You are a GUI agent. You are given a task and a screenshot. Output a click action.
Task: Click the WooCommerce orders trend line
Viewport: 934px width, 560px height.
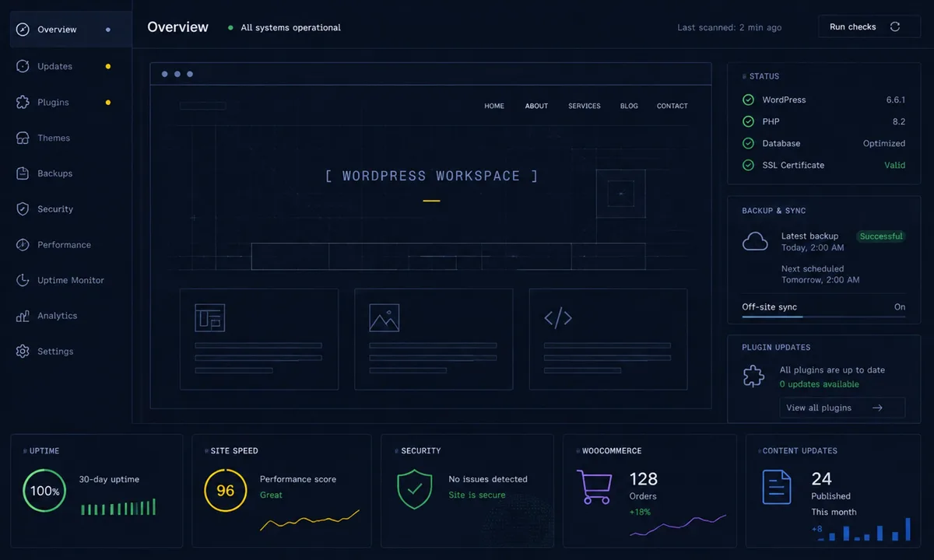(x=678, y=525)
